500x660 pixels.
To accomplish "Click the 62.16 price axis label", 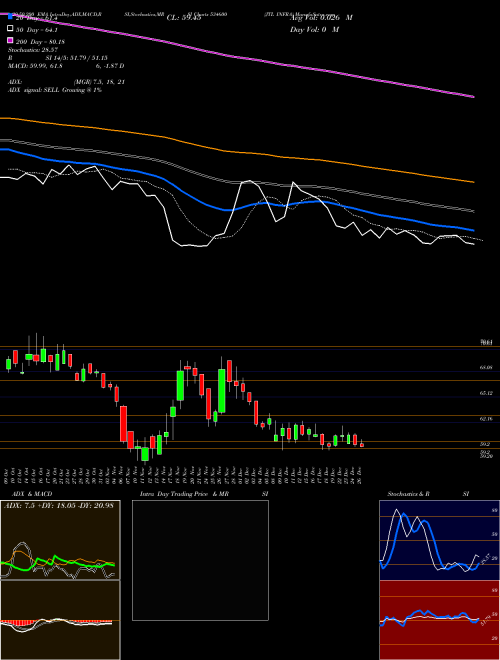I will (x=486, y=419).
